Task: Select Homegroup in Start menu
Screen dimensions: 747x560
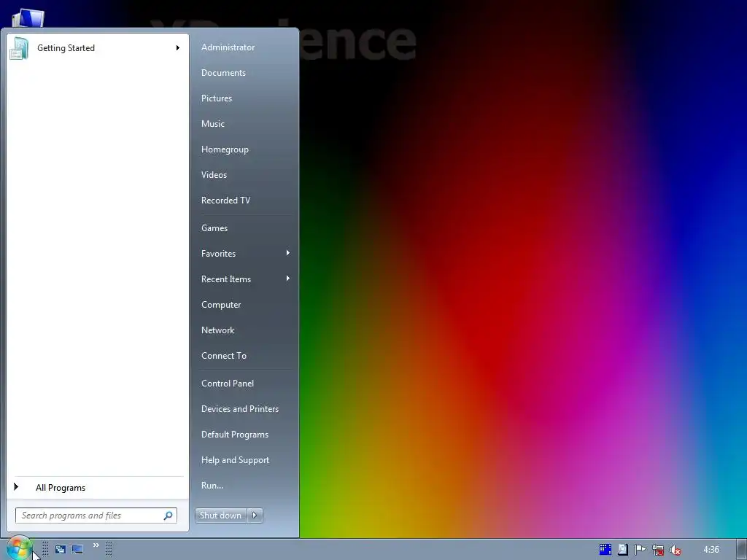Action: [x=225, y=149]
